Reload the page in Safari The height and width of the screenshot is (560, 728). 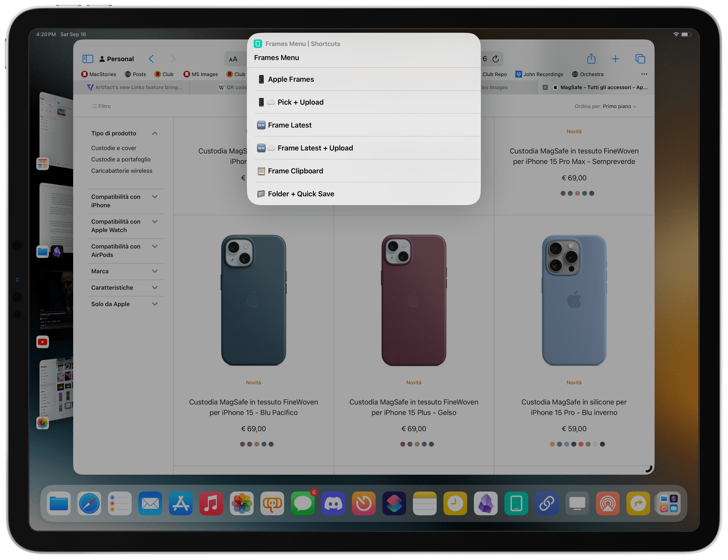coord(496,59)
